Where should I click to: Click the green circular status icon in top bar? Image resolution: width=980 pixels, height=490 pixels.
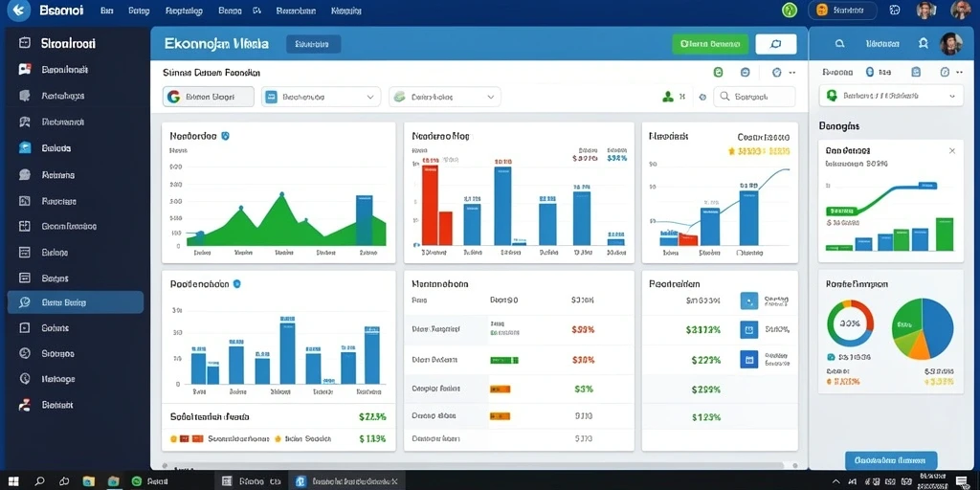[x=790, y=10]
